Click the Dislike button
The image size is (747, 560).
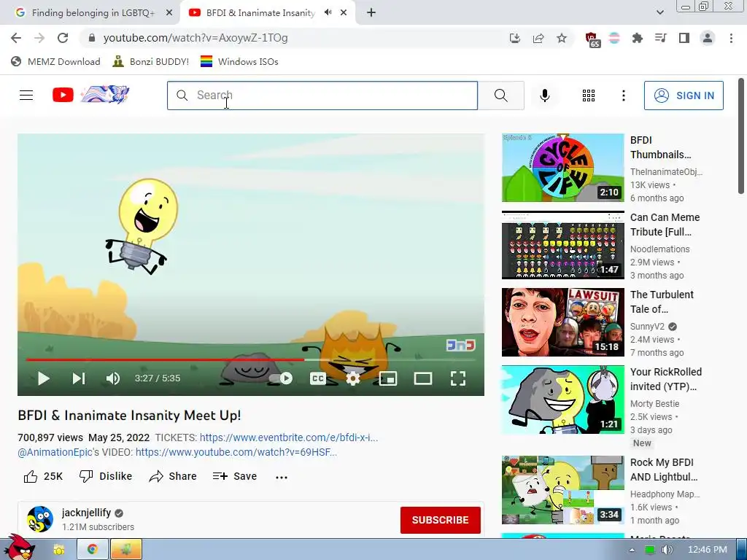[106, 476]
